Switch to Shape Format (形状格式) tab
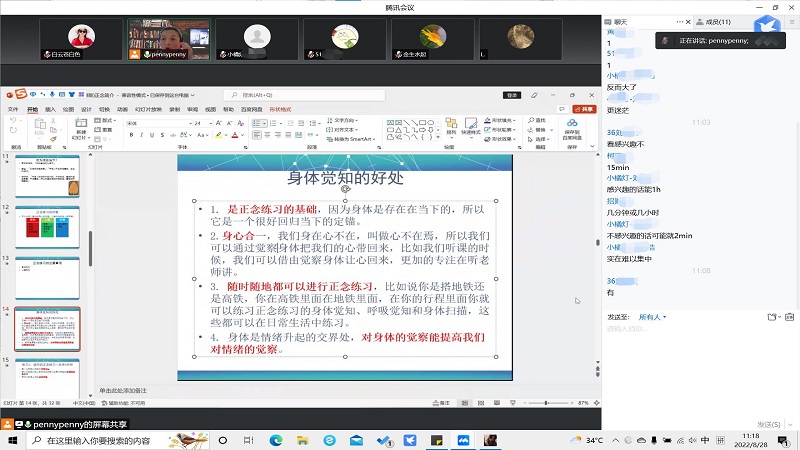This screenshot has height=450, width=800. 280,109
